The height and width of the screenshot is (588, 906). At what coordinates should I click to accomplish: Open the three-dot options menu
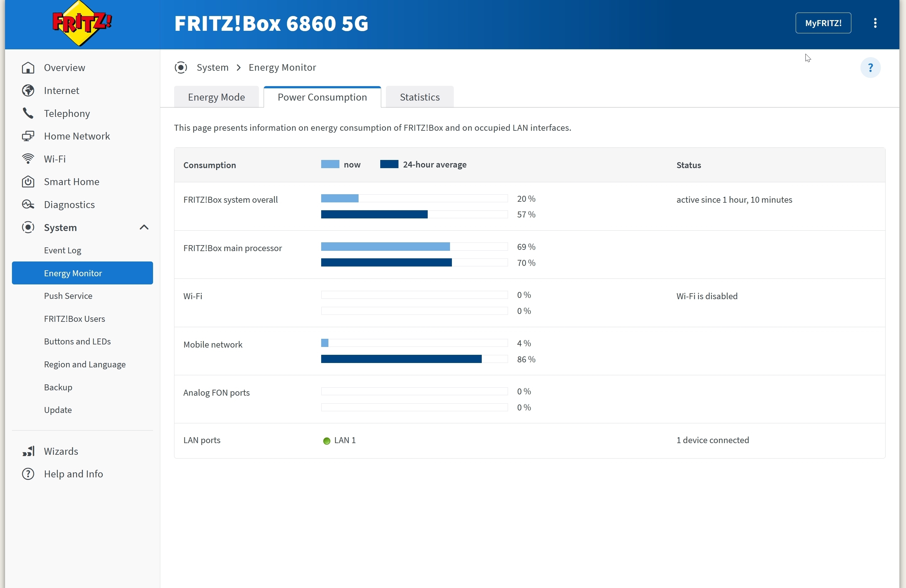[x=875, y=23]
